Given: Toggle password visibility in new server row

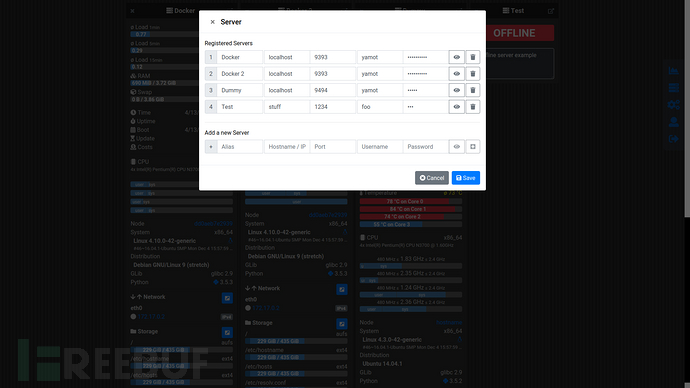Looking at the screenshot, I should [x=456, y=146].
